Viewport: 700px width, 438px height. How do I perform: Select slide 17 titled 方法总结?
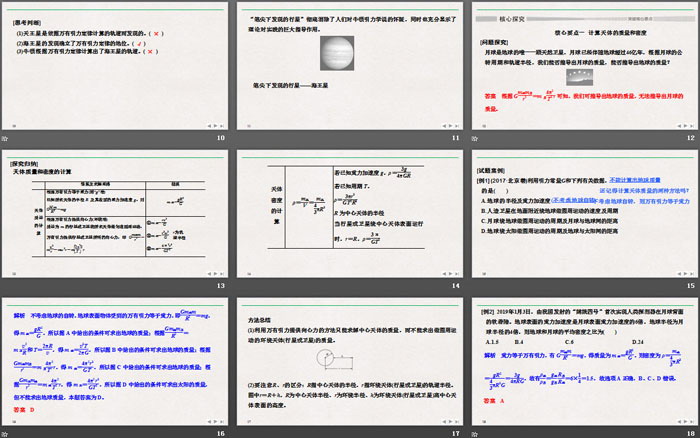pyautogui.click(x=348, y=361)
